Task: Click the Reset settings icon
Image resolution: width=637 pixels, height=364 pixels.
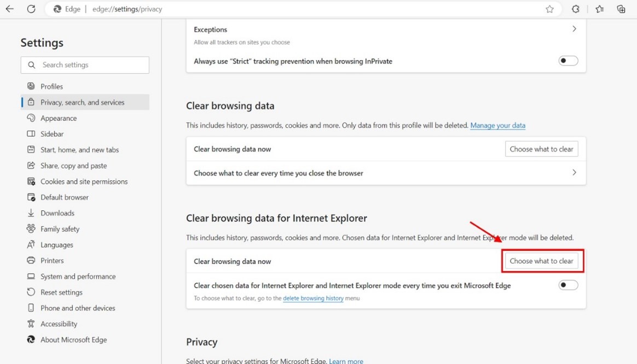Action: [x=31, y=292]
